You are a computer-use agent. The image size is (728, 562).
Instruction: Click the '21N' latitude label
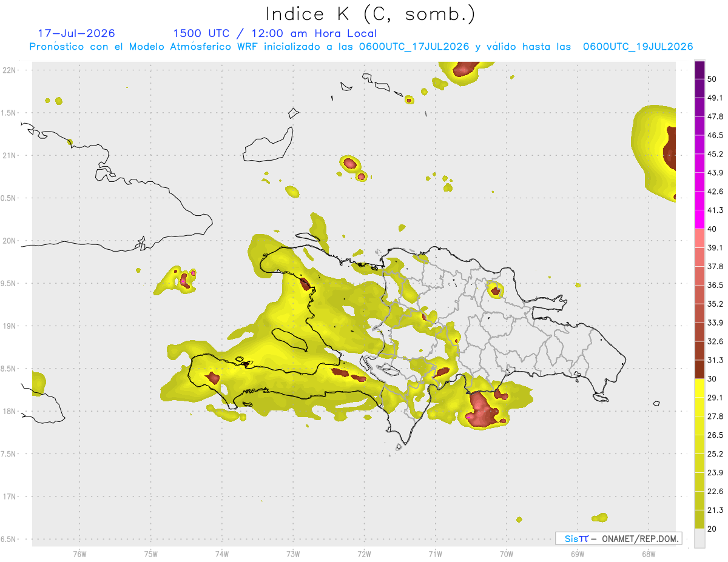pyautogui.click(x=10, y=155)
